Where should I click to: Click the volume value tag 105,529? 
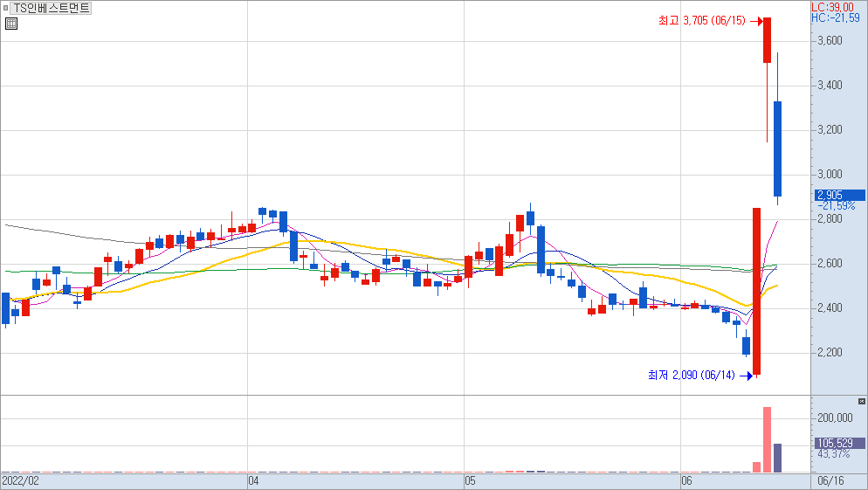pos(840,443)
